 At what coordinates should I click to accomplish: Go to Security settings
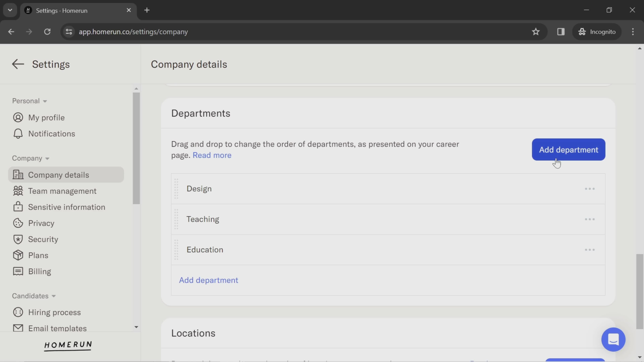point(43,239)
